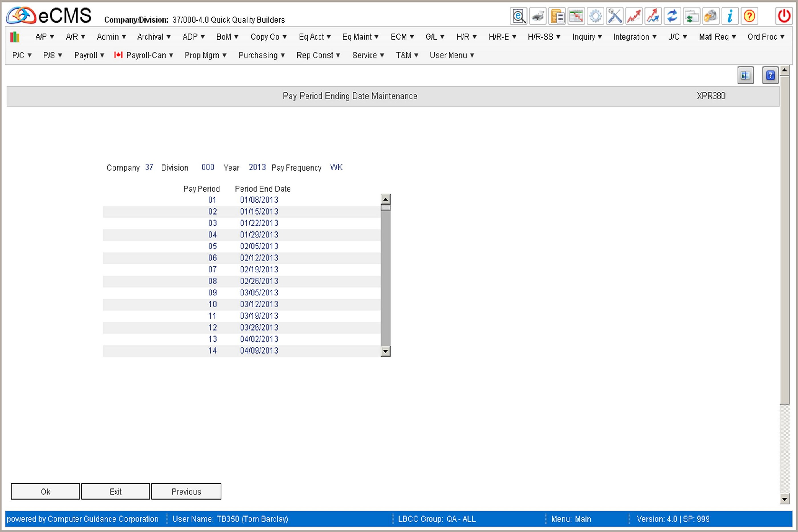
Task: Open the User Menu item
Action: tap(452, 55)
